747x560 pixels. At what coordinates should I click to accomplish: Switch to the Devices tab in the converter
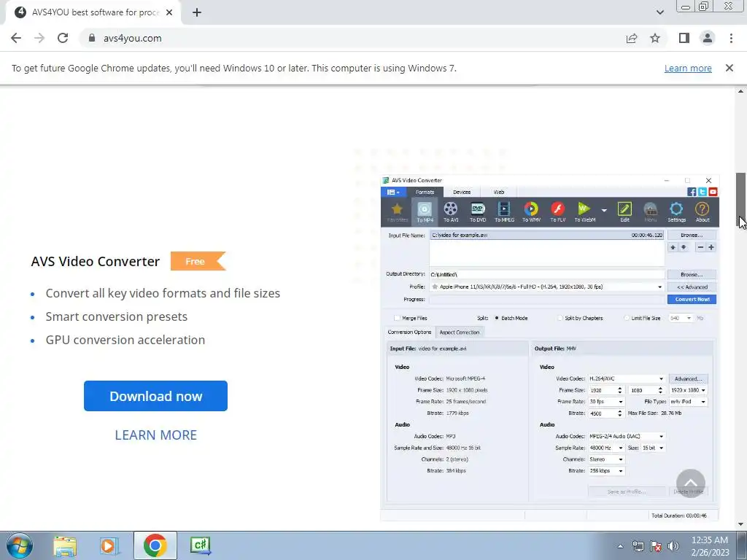pyautogui.click(x=462, y=192)
